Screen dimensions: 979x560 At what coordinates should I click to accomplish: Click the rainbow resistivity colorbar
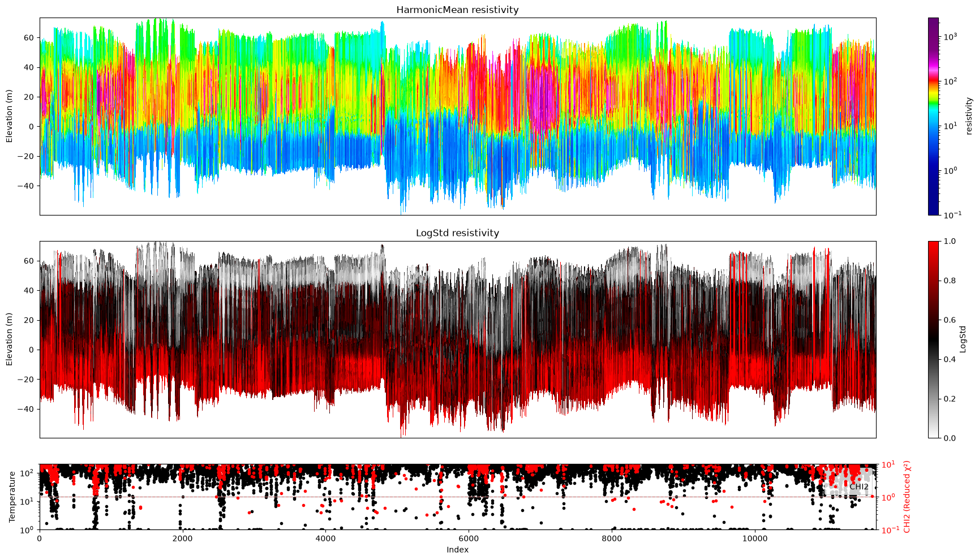(x=933, y=116)
